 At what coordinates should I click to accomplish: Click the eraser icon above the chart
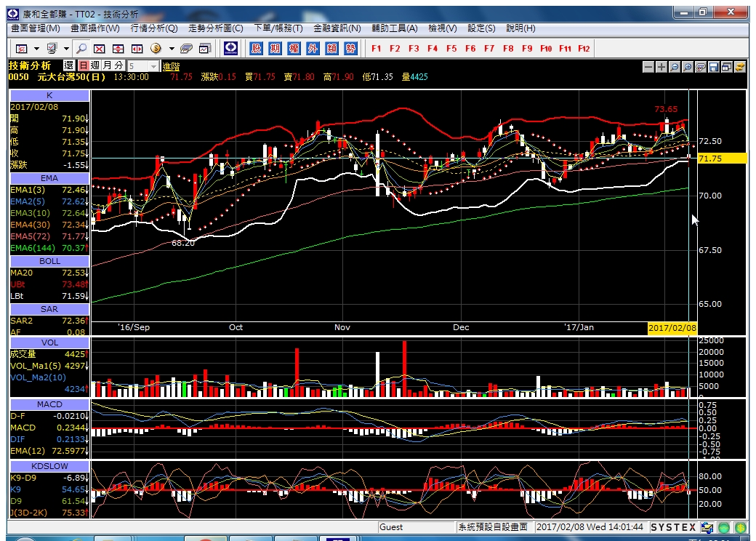701,67
